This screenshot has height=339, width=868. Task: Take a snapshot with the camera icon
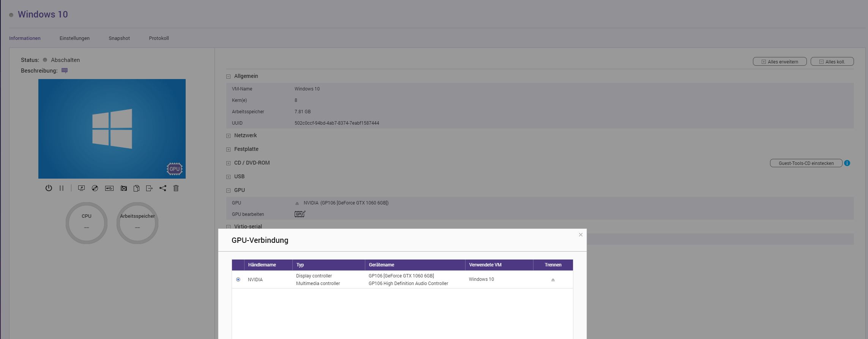click(123, 188)
